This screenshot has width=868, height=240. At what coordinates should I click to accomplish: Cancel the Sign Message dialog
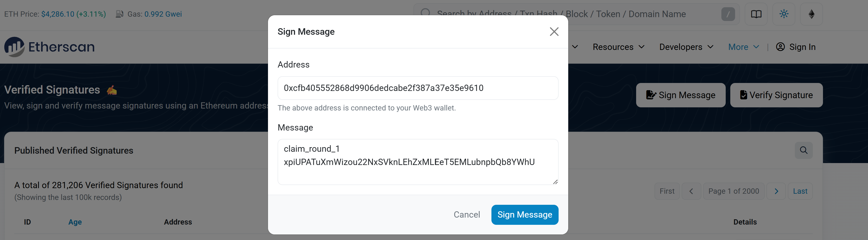pos(466,215)
